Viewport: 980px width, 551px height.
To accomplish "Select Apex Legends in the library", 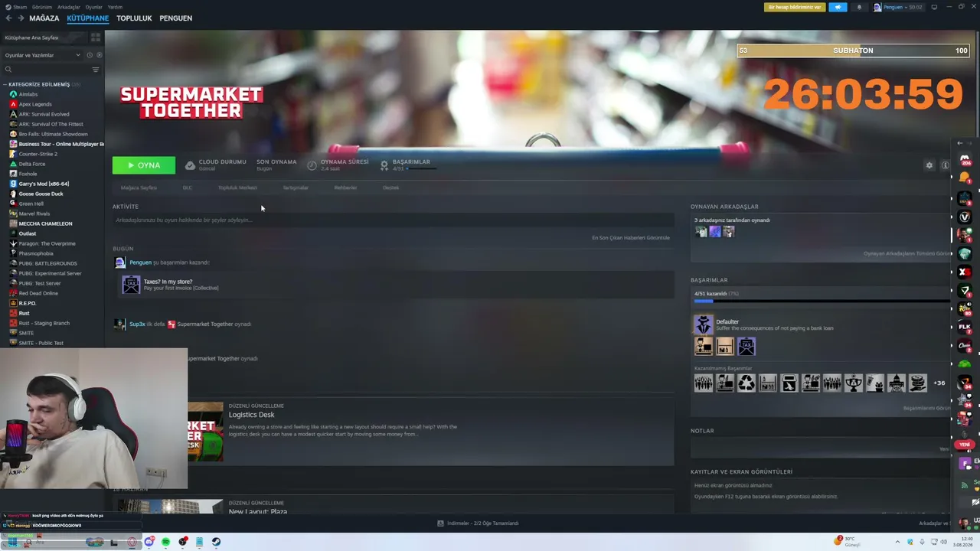I will (x=35, y=104).
